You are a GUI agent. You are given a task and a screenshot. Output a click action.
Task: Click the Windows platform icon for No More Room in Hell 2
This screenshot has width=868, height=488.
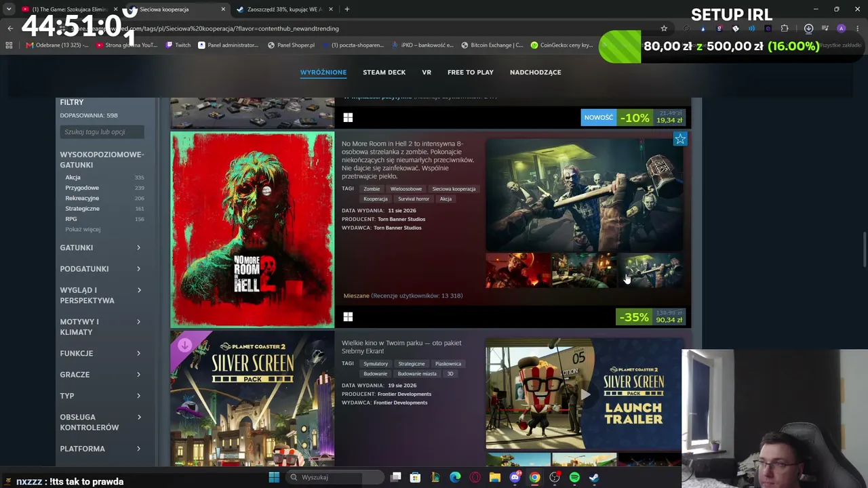pos(348,317)
